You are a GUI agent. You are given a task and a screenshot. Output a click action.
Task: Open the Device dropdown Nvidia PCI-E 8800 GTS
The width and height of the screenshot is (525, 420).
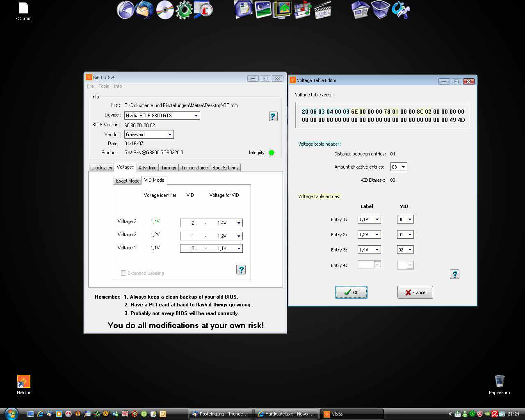(162, 116)
